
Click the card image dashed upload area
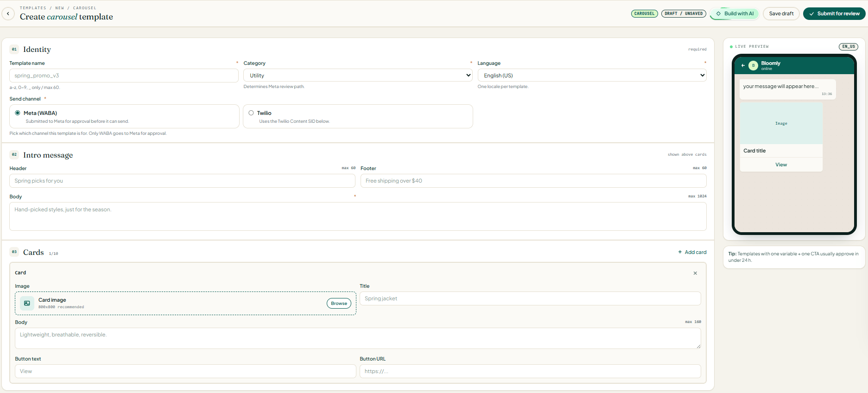point(185,304)
